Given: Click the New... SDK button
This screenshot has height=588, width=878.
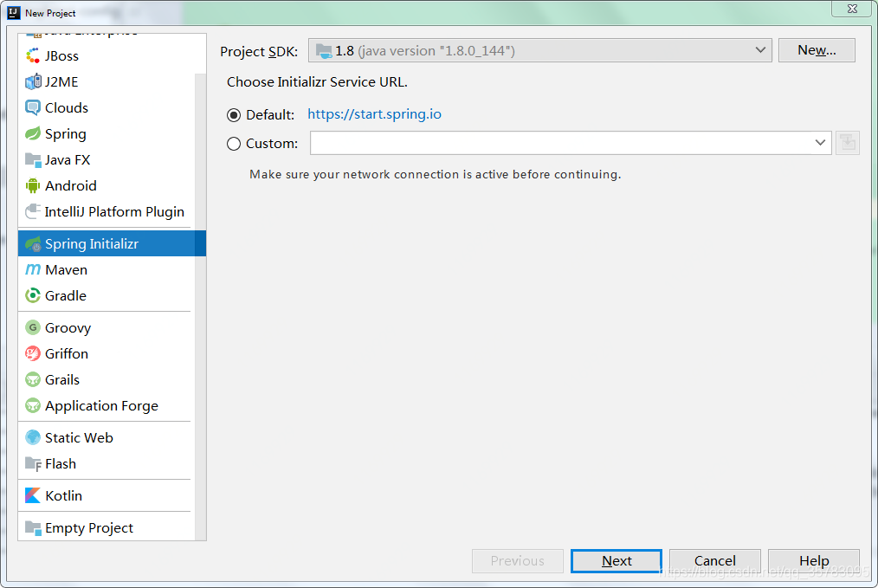Looking at the screenshot, I should point(817,50).
